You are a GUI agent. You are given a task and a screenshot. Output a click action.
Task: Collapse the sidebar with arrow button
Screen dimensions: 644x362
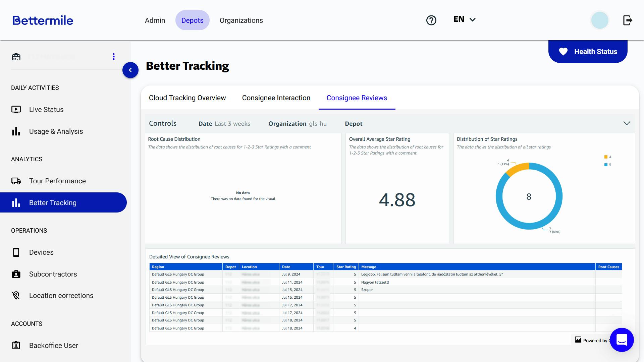click(x=130, y=70)
